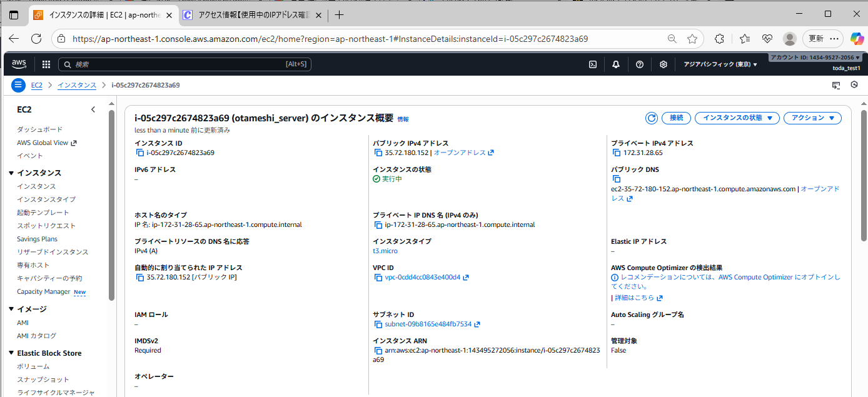Open console settings with the gear icon
Viewport: 868px width, 397px height.
(663, 64)
